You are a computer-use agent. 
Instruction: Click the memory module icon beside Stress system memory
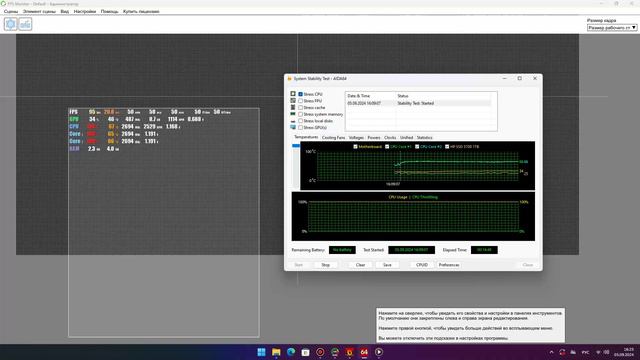tap(293, 114)
